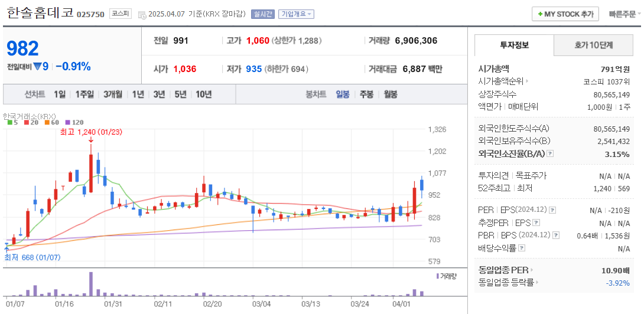The height and width of the screenshot is (314, 644).
Task: Click the help icon beside 배당수익률
Action: tap(521, 248)
